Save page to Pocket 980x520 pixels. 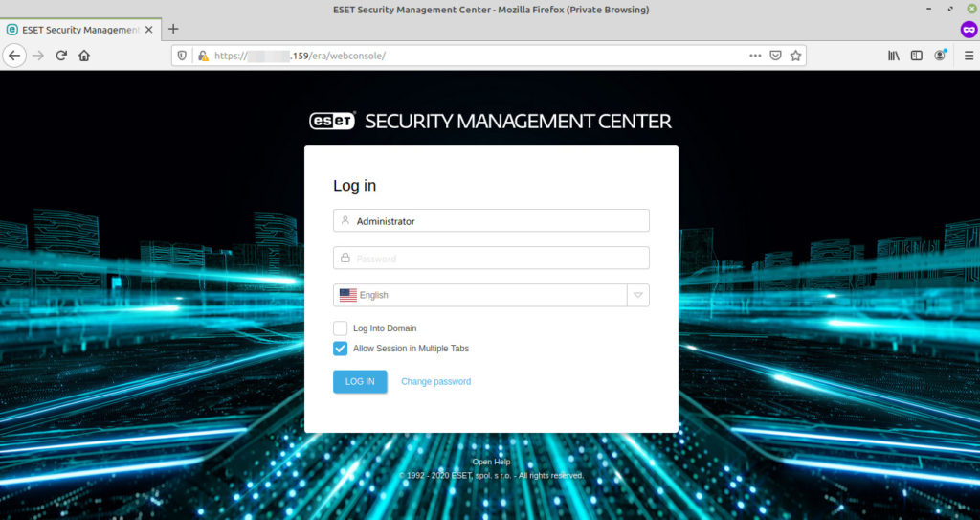[x=775, y=56]
